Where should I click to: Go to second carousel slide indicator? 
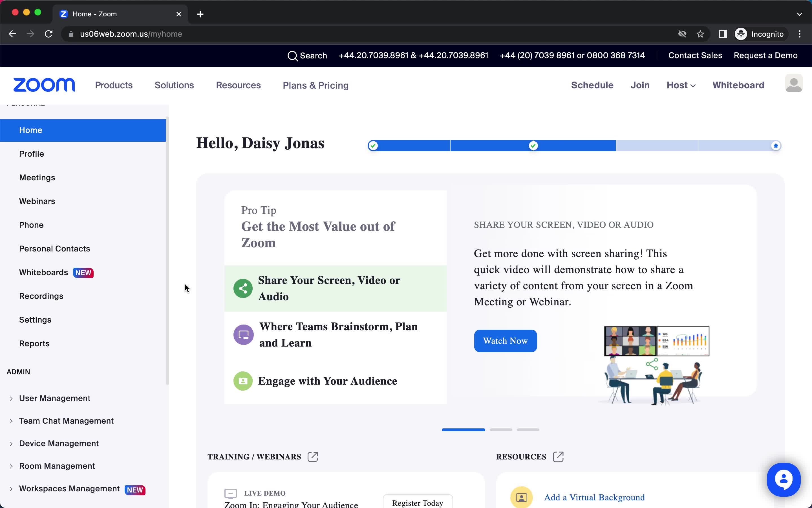(x=501, y=430)
